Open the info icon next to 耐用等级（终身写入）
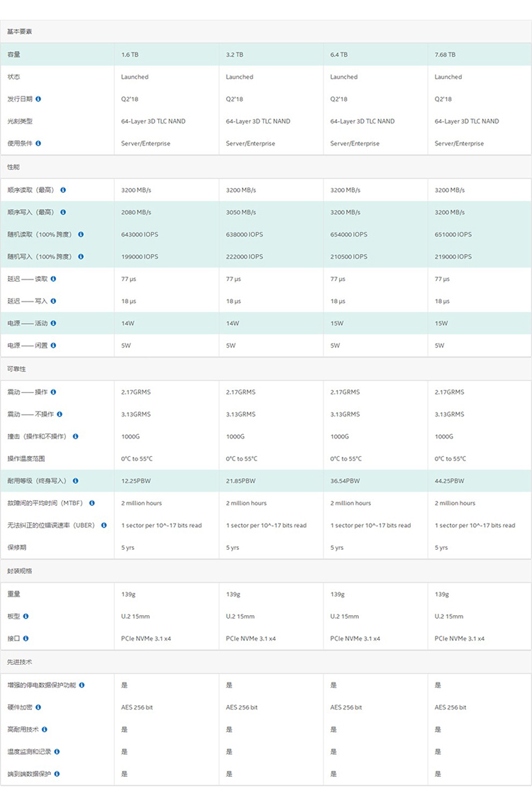The width and height of the screenshot is (532, 806). coord(76,481)
